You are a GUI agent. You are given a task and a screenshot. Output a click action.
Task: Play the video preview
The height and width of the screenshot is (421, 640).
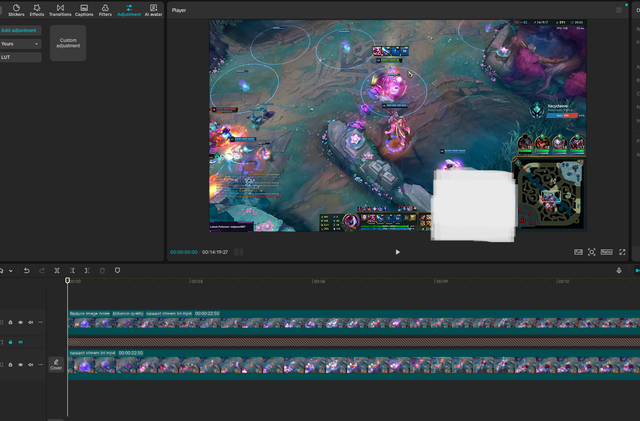click(x=398, y=252)
